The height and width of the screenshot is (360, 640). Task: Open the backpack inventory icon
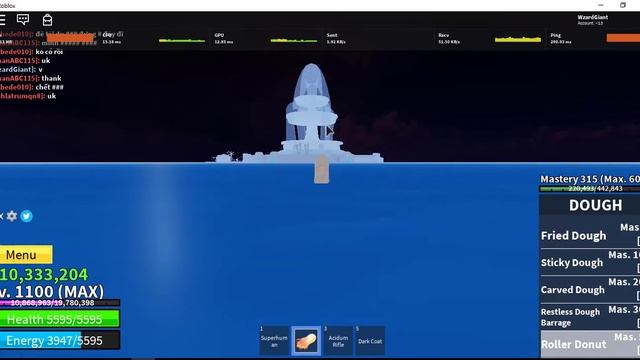pos(47,20)
